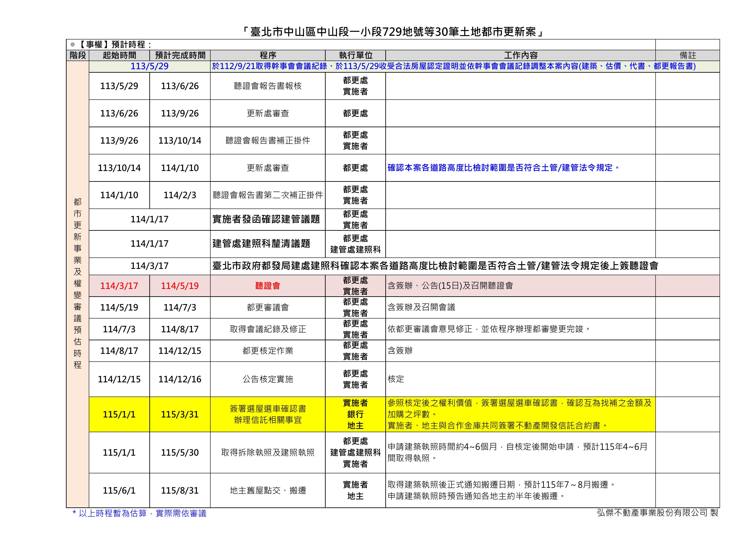Click the 都更審議會 procedure cell
The image size is (756, 535).
[x=268, y=308]
